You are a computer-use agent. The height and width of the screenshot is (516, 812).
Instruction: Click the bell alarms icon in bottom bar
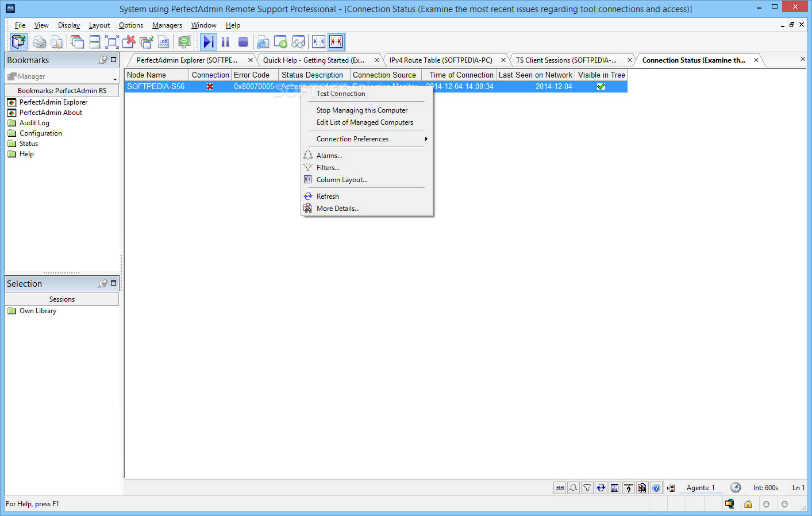pos(574,488)
